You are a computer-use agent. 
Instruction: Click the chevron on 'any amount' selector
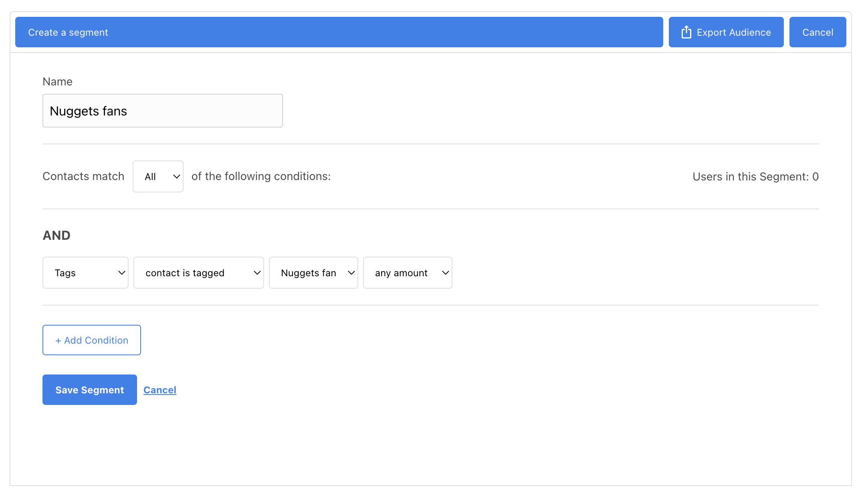(446, 273)
